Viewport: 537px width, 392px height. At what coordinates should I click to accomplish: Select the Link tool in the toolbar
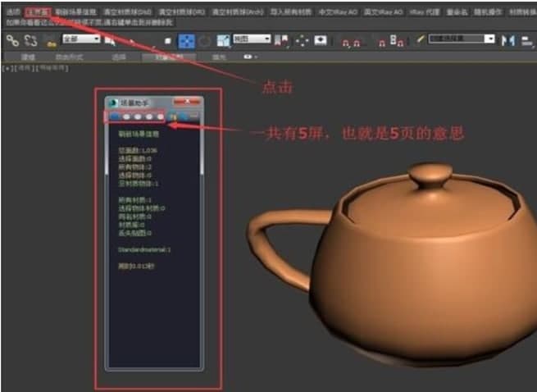12,41
